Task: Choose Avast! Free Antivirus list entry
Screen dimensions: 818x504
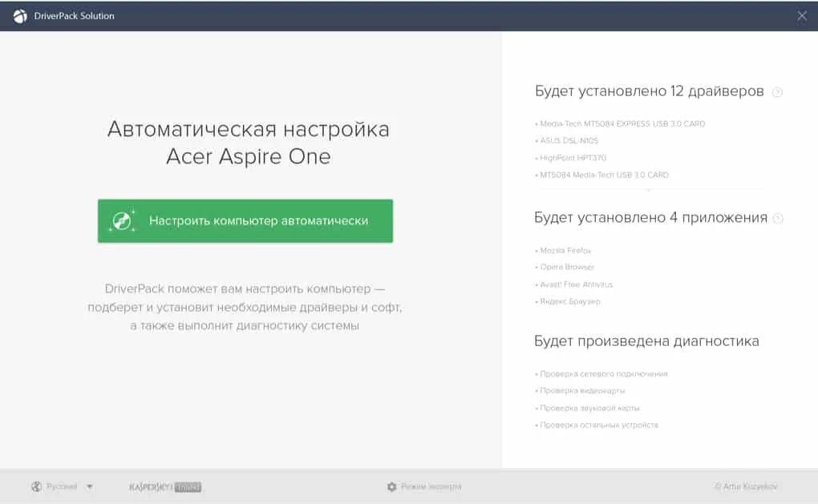Action: (x=576, y=284)
